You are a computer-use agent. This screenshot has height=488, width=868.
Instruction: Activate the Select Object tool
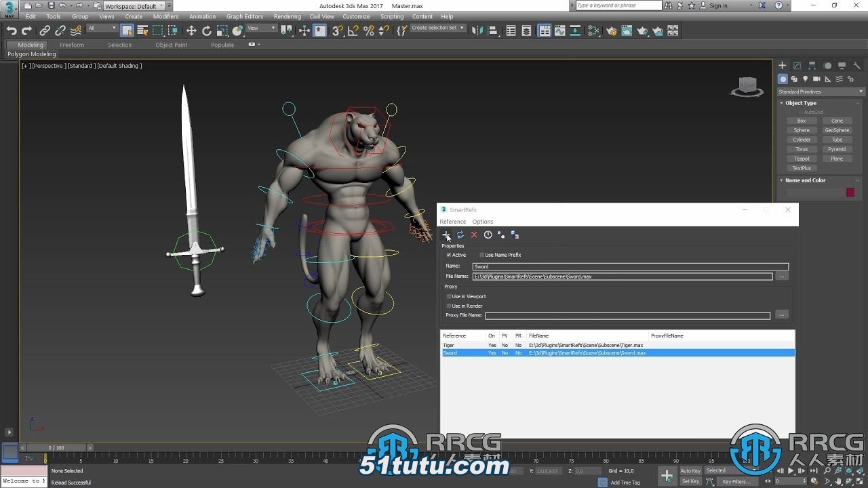tap(127, 30)
